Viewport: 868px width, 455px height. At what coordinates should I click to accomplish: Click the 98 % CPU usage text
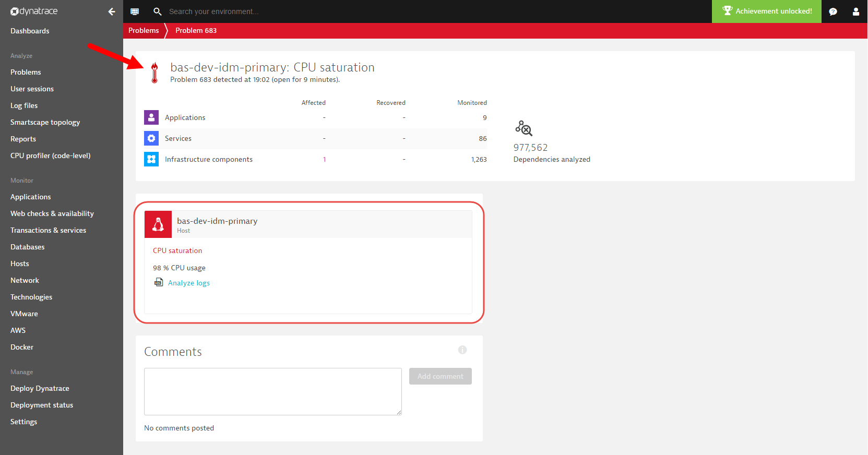(x=179, y=268)
